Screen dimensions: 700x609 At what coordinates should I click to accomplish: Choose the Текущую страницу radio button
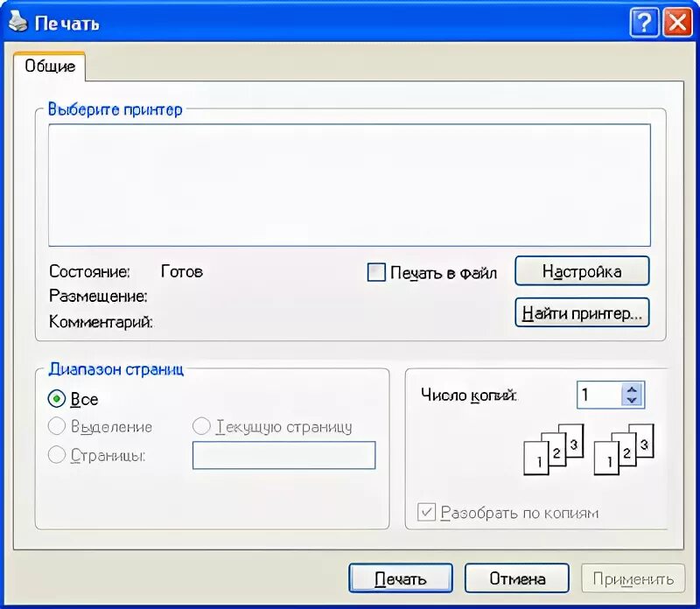pos(201,426)
